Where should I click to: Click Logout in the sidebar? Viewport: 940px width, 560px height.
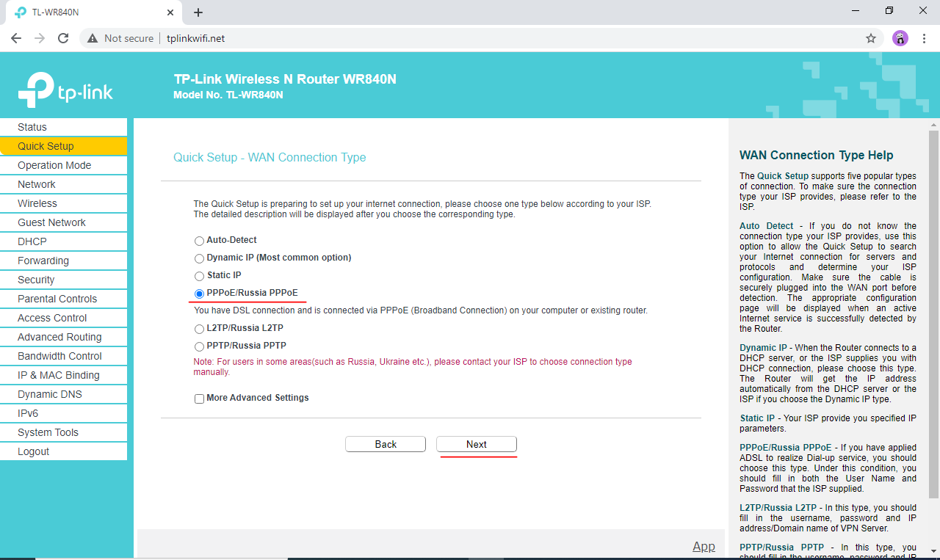pos(63,451)
